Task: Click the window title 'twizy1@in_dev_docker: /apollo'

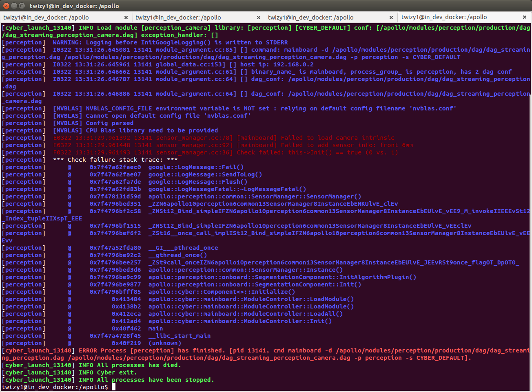Action: tap(74, 6)
